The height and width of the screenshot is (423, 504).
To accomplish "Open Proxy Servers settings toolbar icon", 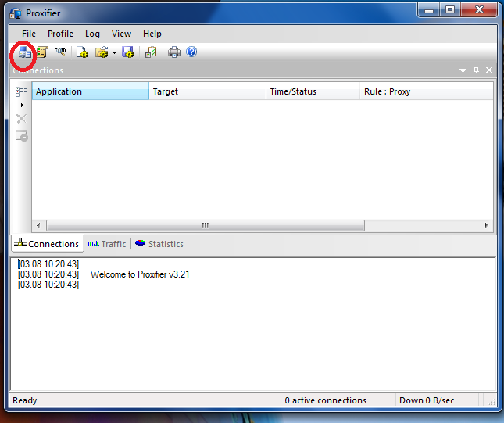I will [x=24, y=52].
